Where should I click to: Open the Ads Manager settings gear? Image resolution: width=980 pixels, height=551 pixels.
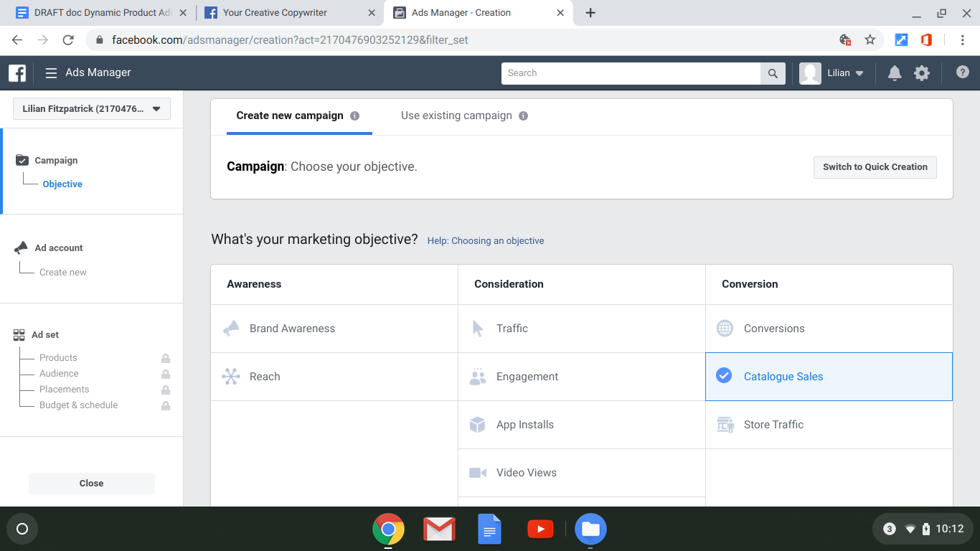(x=922, y=72)
